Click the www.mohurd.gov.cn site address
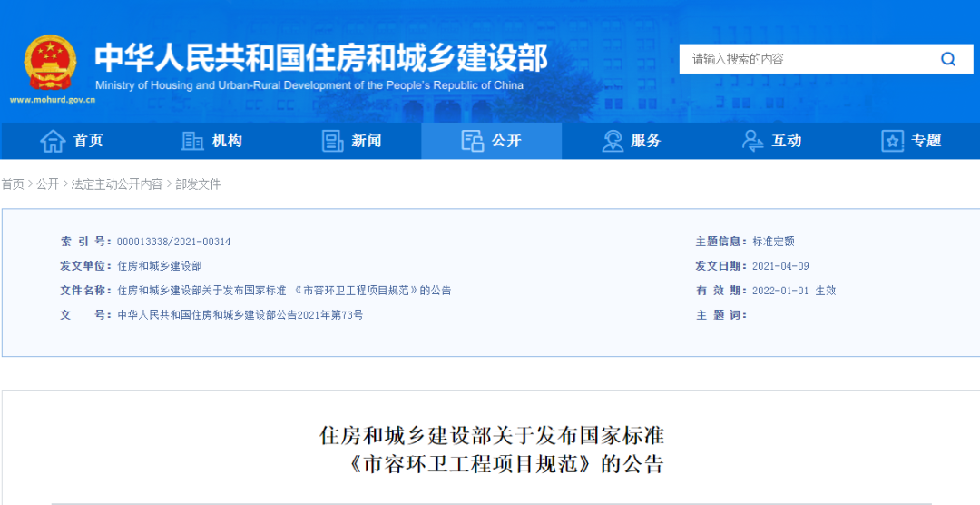 coord(53,100)
